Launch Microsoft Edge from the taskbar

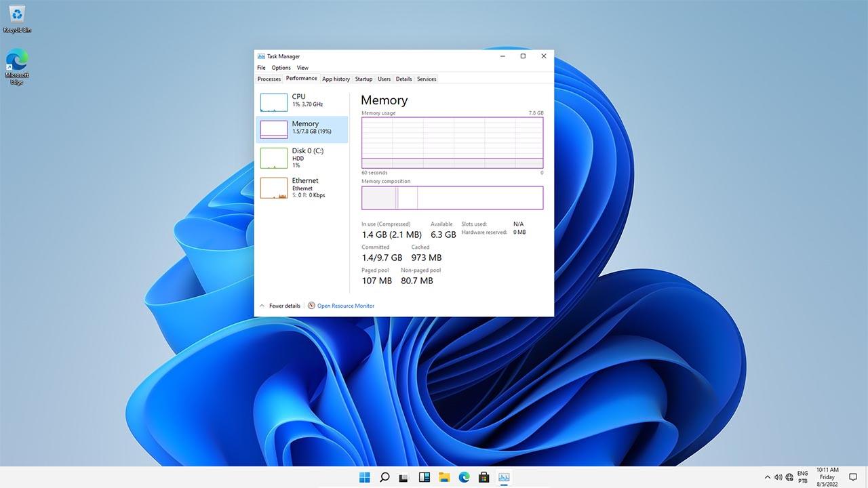(x=464, y=477)
